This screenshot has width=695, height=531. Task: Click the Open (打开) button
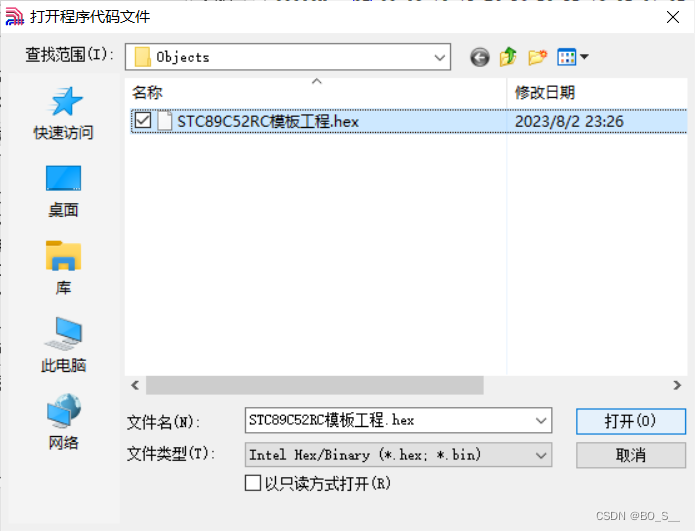tap(630, 421)
